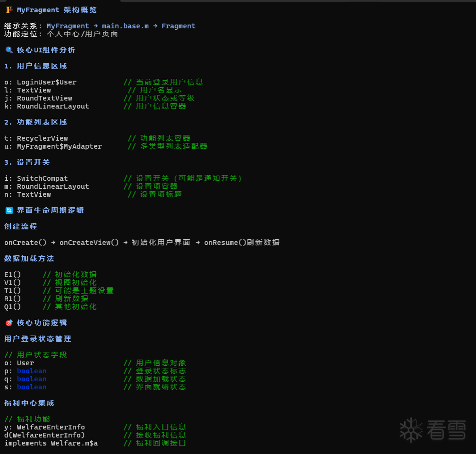Click 'onResume()刷新数据' in the lifecycle flow
The image size is (476, 454).
pyautogui.click(x=242, y=243)
